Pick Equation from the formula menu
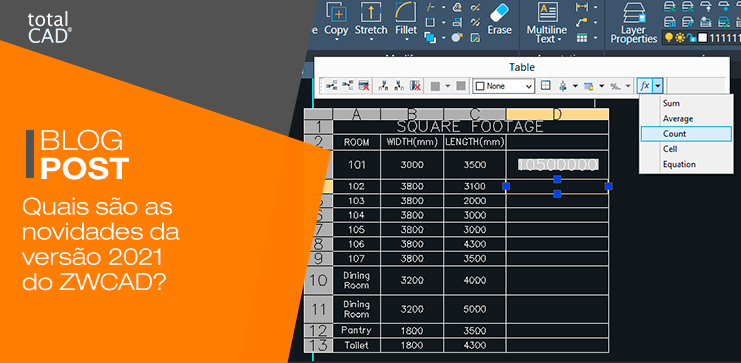The height and width of the screenshot is (363, 741). click(x=686, y=164)
